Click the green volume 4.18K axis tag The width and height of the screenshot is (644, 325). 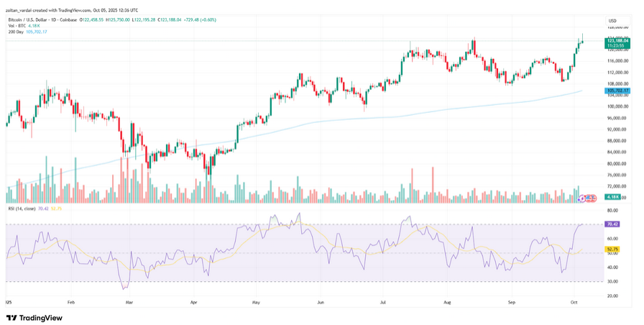[x=613, y=197]
